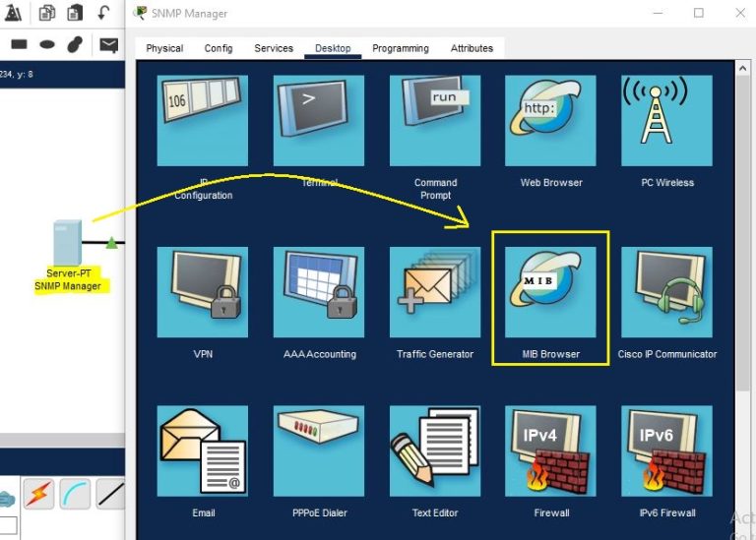Click the undo arrow in main toolbar
Screen dimensions: 756x540
pos(103,13)
